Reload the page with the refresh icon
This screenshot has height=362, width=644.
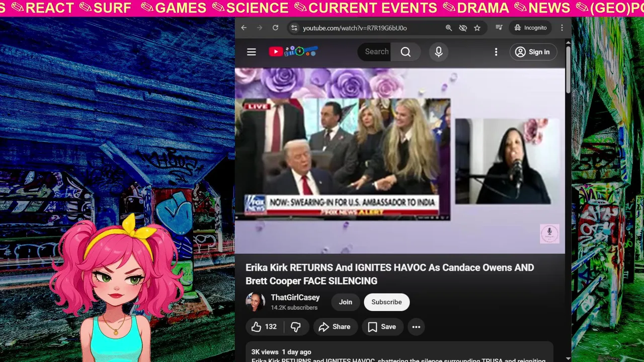pos(275,28)
